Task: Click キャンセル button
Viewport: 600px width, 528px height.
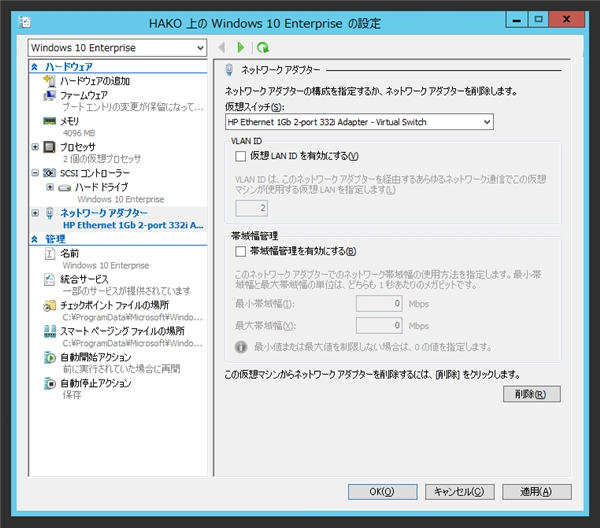Action: [459, 492]
